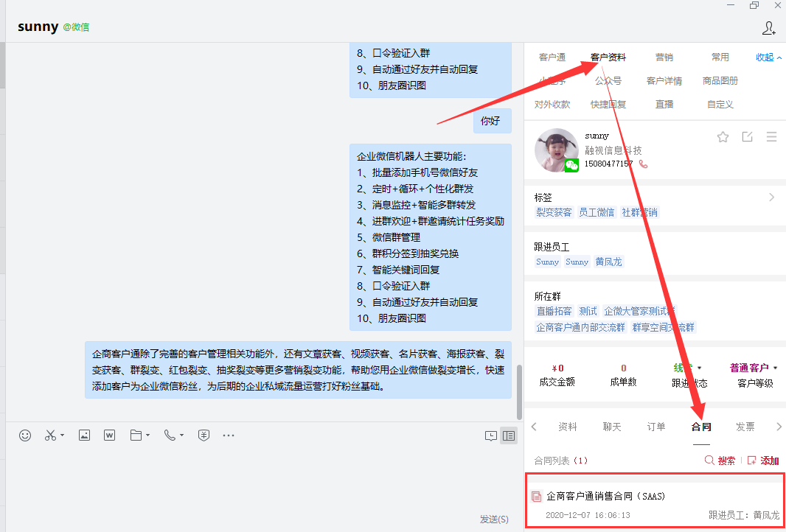
Task: Open the red packet yen icon
Action: [x=203, y=435]
